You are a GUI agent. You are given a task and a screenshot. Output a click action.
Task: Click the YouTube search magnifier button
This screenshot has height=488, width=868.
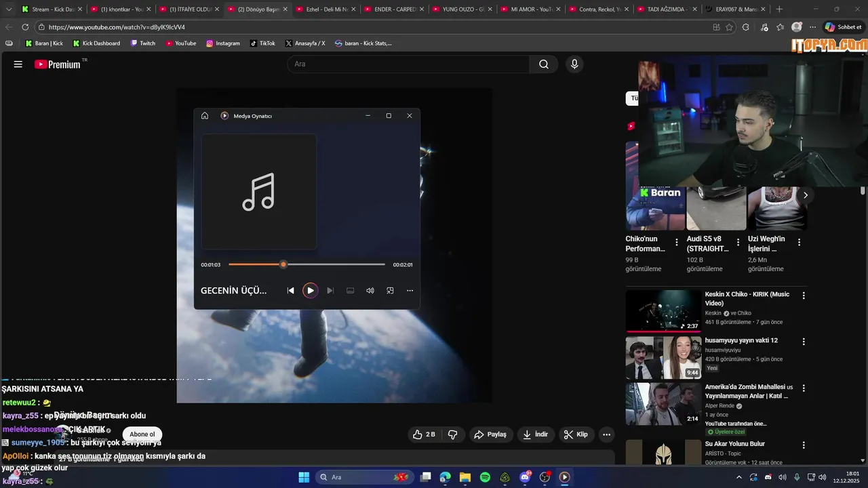(x=544, y=64)
